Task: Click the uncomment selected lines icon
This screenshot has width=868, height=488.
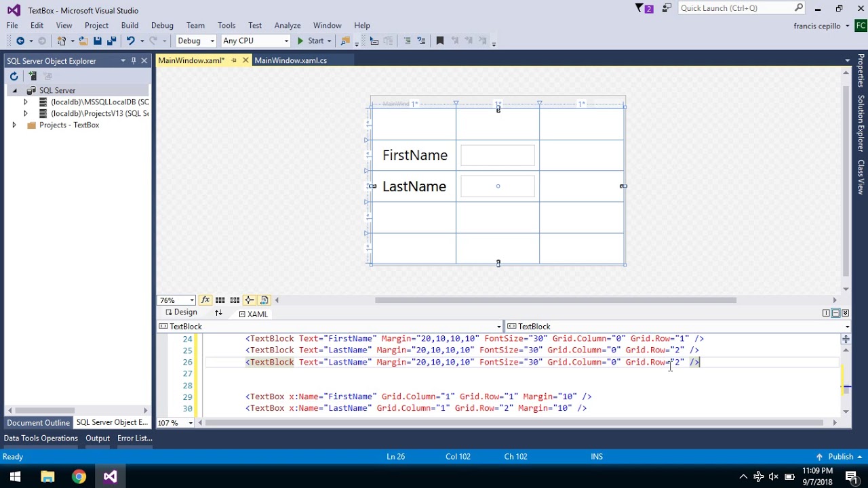Action: click(421, 41)
